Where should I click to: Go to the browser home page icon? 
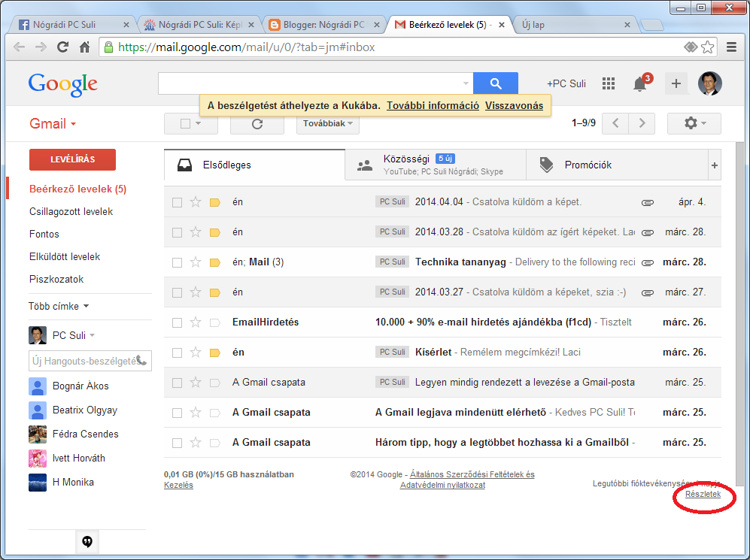click(x=85, y=47)
